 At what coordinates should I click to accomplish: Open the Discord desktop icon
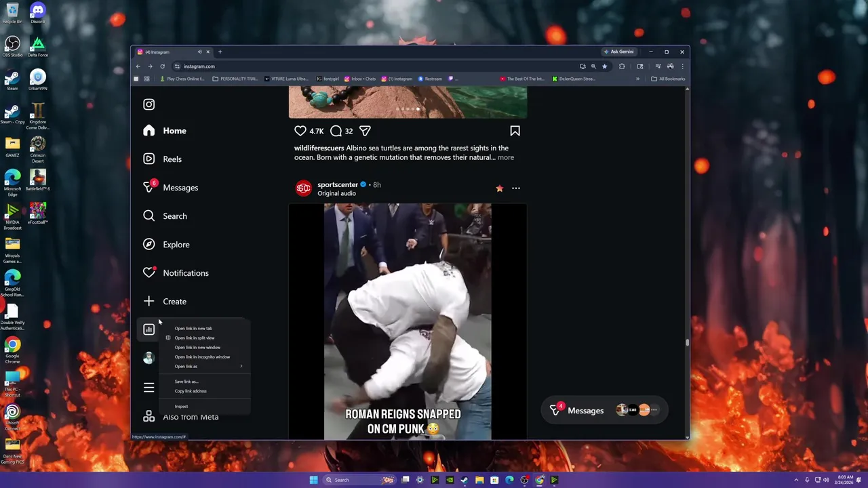click(x=38, y=14)
